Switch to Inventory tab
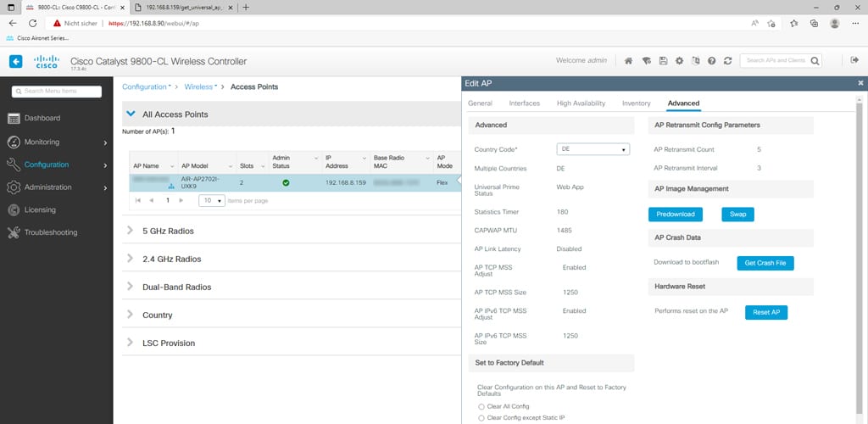The width and height of the screenshot is (868, 424). pyautogui.click(x=636, y=103)
